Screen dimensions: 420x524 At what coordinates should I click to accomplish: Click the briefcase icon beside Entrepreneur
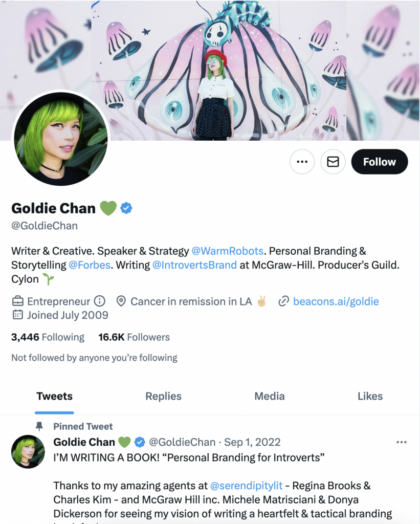click(18, 301)
